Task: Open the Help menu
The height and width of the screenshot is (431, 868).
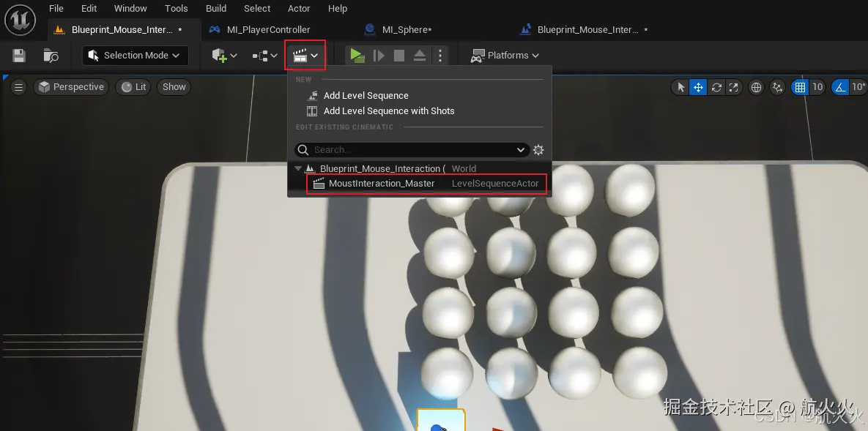Action: tap(337, 8)
